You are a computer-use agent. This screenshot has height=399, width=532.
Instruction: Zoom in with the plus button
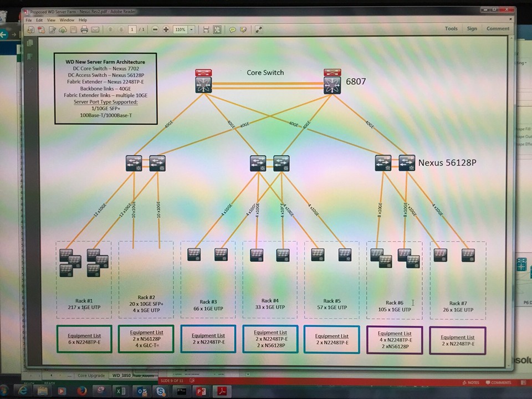[x=166, y=29]
